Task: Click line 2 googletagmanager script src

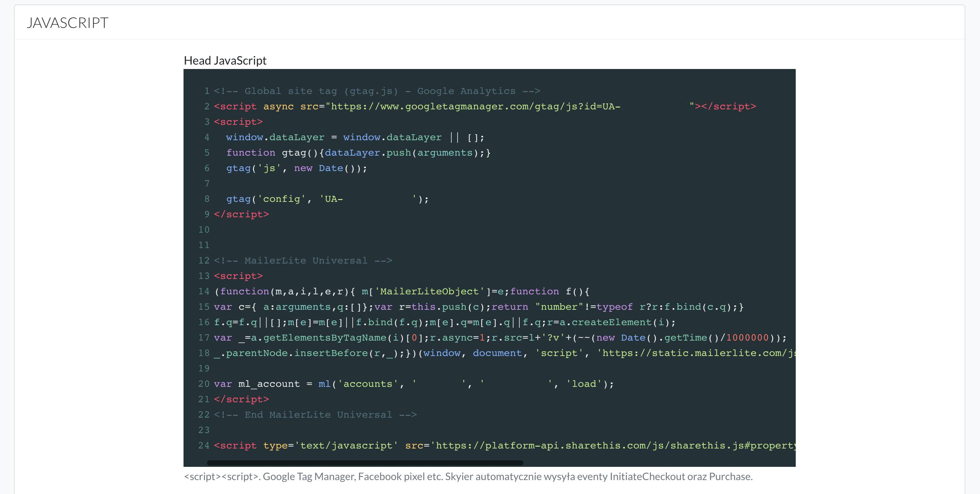Action: (x=484, y=106)
